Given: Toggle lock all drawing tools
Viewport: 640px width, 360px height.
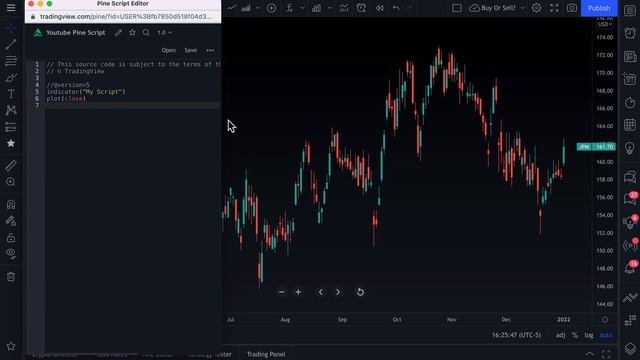Looking at the screenshot, I should point(11,238).
